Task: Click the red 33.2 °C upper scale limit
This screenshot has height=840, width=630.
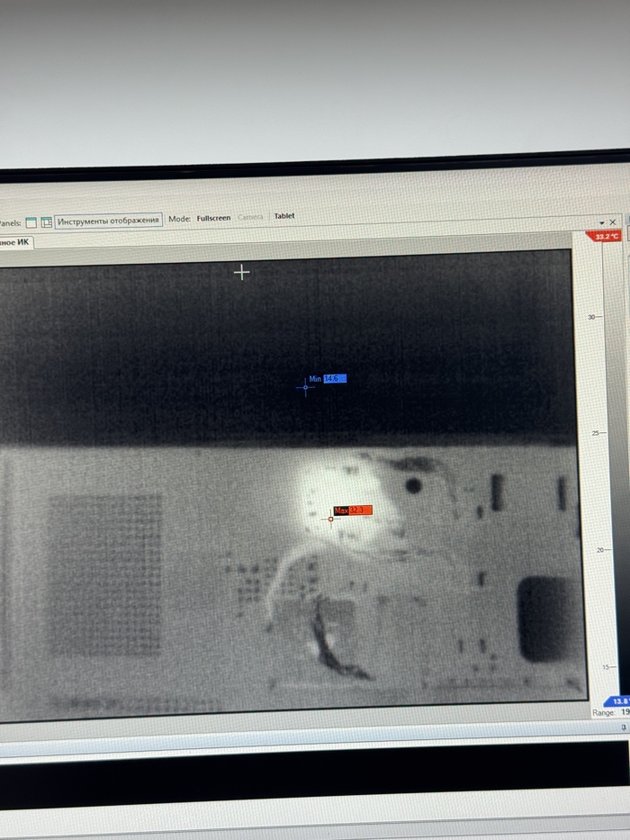Action: tap(603, 237)
